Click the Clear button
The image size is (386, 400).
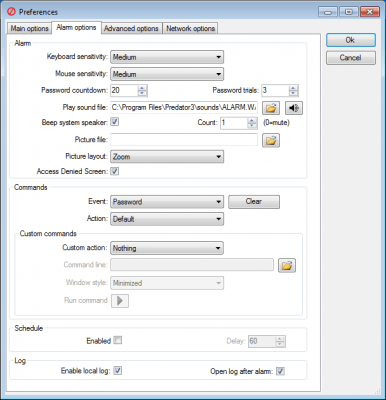[x=254, y=202]
